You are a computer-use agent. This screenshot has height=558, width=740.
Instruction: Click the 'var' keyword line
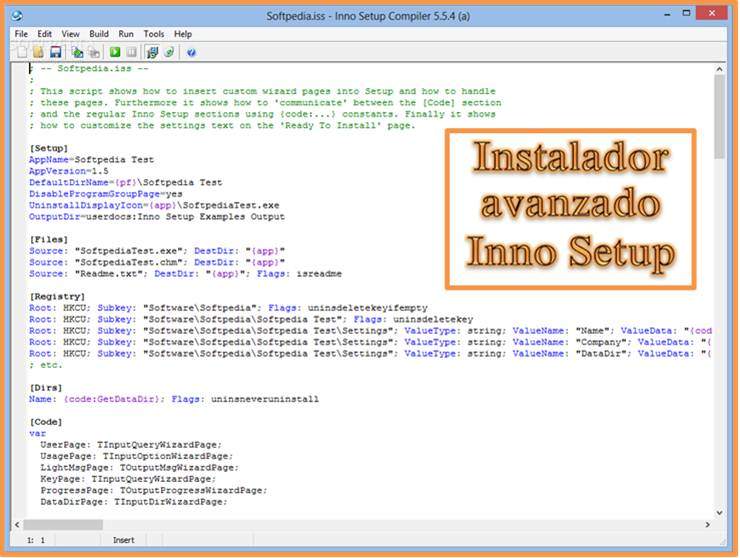pos(38,433)
